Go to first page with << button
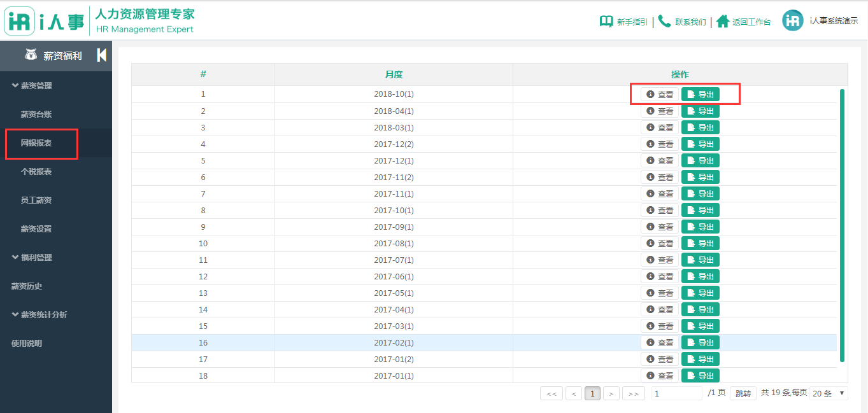 point(551,394)
